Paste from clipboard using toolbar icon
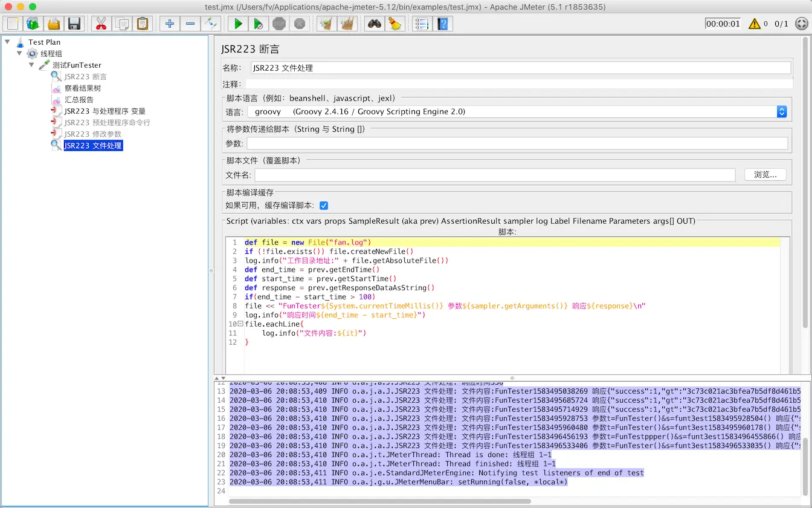This screenshot has height=508, width=812. coord(142,24)
